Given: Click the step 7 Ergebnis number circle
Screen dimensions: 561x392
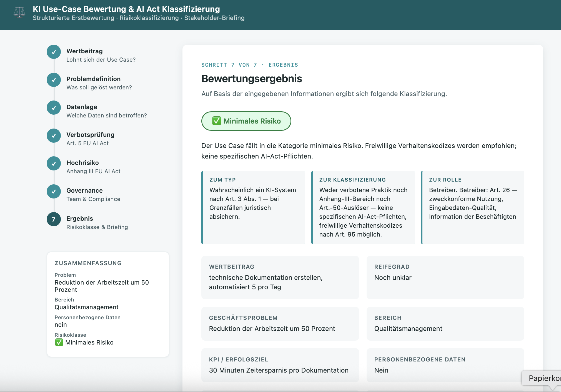Looking at the screenshot, I should click(x=54, y=219).
